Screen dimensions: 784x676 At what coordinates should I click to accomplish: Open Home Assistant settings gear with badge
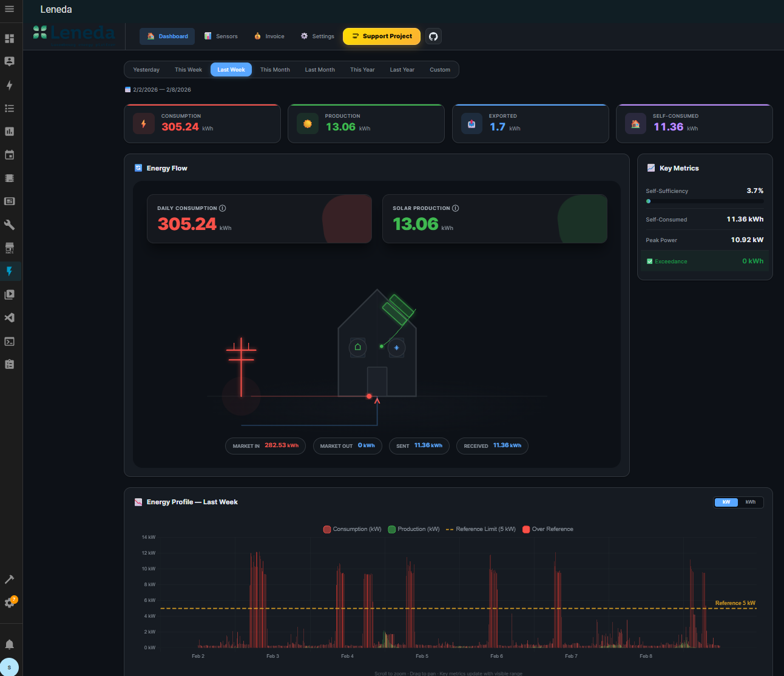click(10, 603)
